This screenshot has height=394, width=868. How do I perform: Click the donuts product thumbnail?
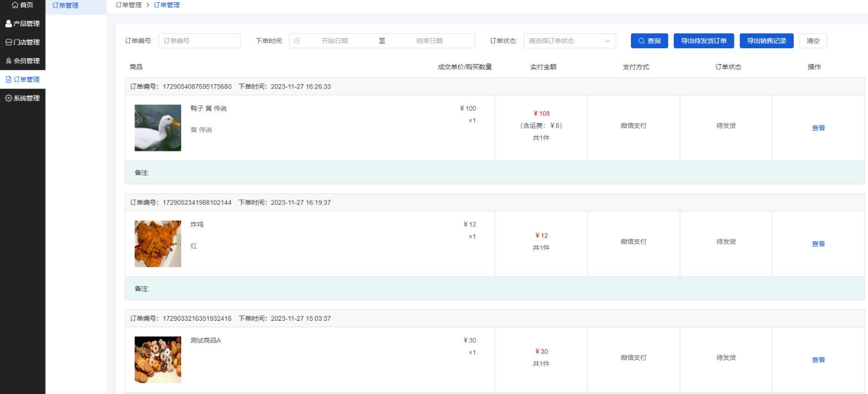point(158,360)
